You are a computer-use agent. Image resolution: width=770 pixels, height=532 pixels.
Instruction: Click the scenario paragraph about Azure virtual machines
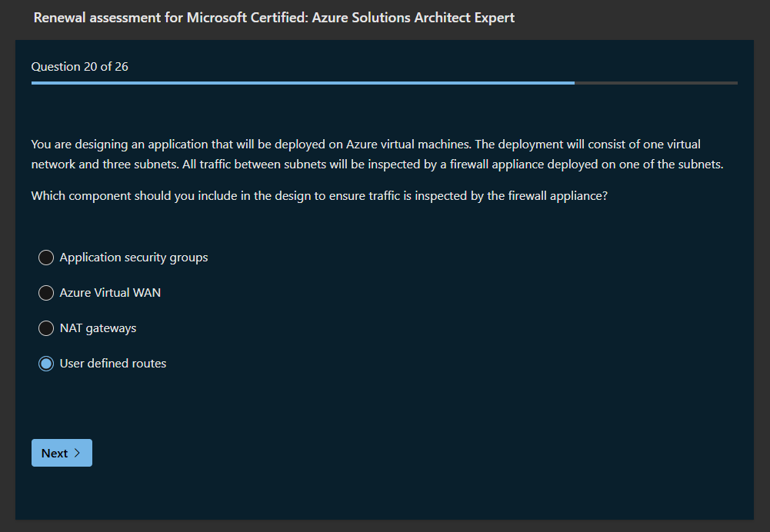(365, 145)
